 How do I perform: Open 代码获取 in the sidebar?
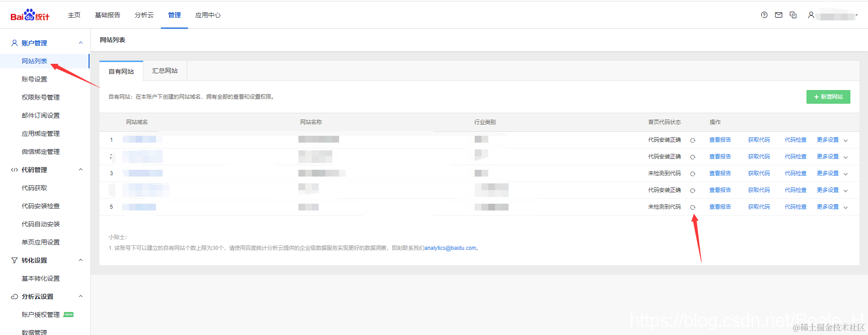point(34,188)
